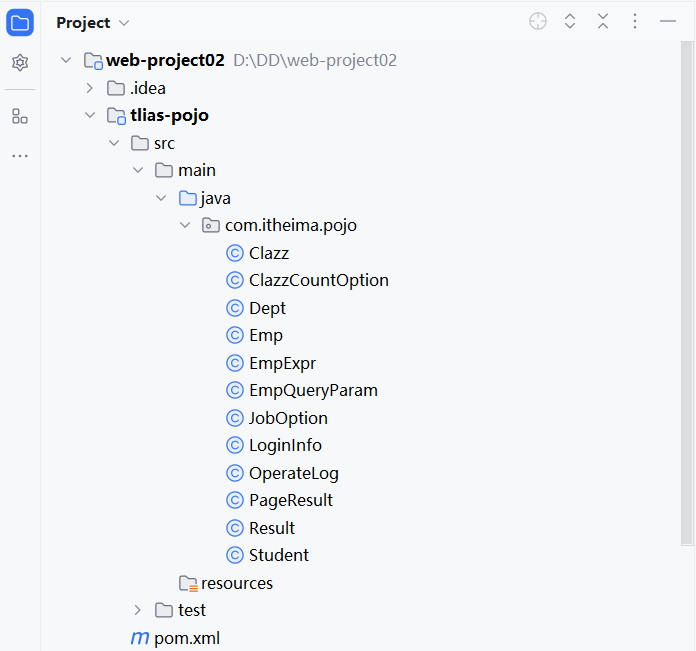Click the OperateLog class icon
Viewport: 696px width, 651px height.
point(235,473)
